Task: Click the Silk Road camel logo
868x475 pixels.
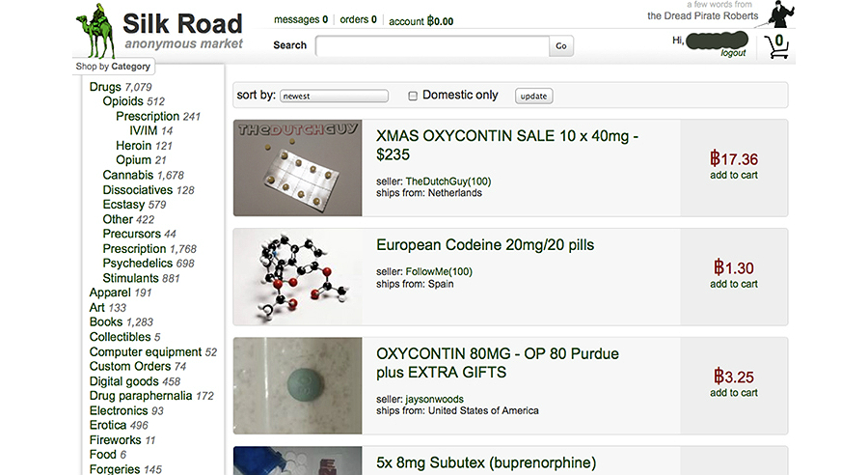Action: tap(96, 31)
